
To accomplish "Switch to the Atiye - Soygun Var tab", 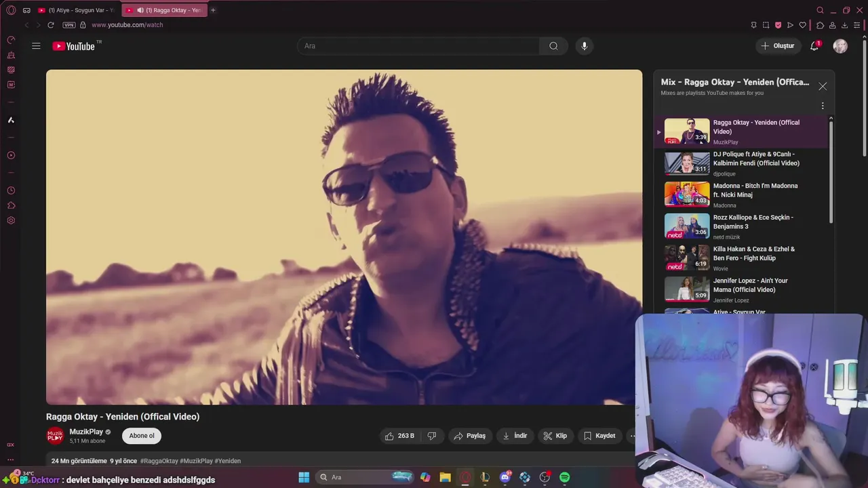I will tap(76, 10).
